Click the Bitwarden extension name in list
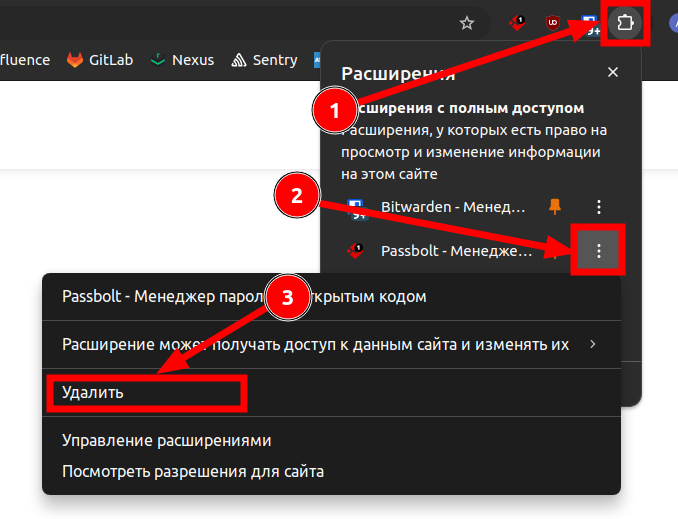 (452, 207)
